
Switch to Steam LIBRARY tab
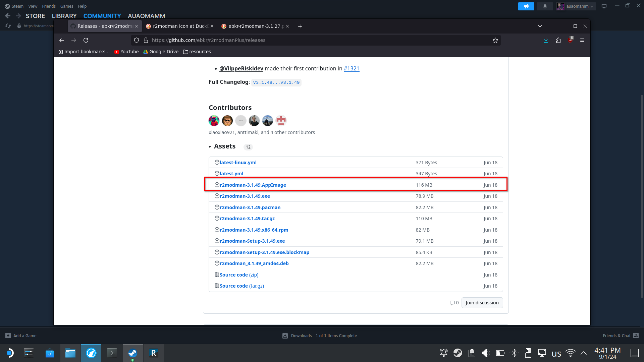64,16
